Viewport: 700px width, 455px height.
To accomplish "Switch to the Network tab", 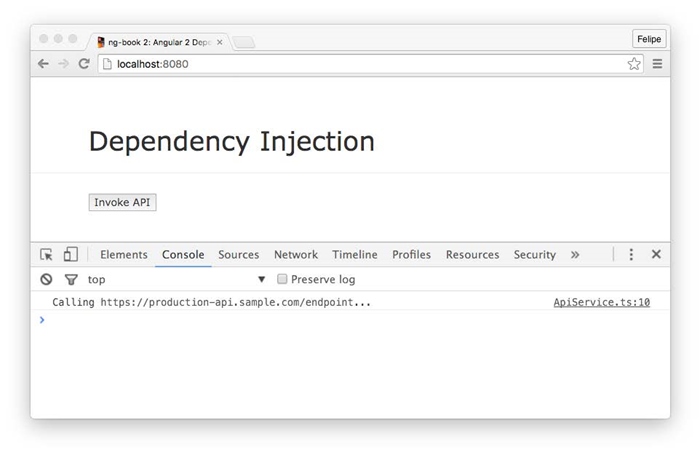I will 296,255.
